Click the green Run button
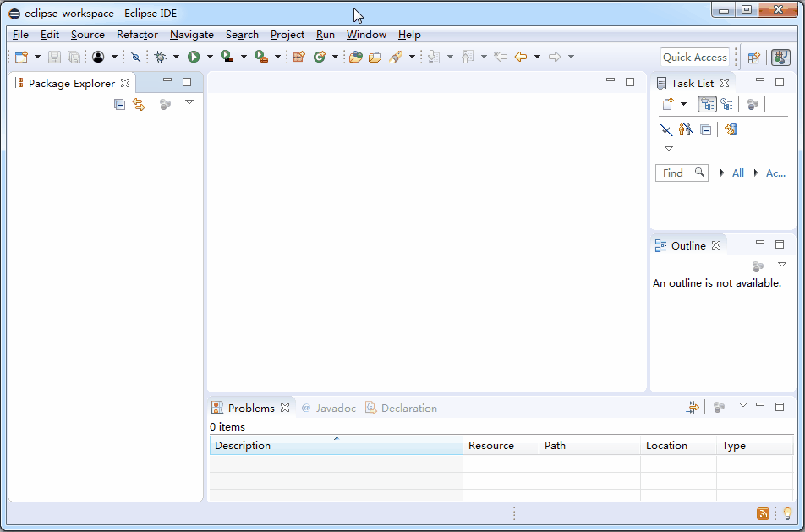 click(194, 57)
